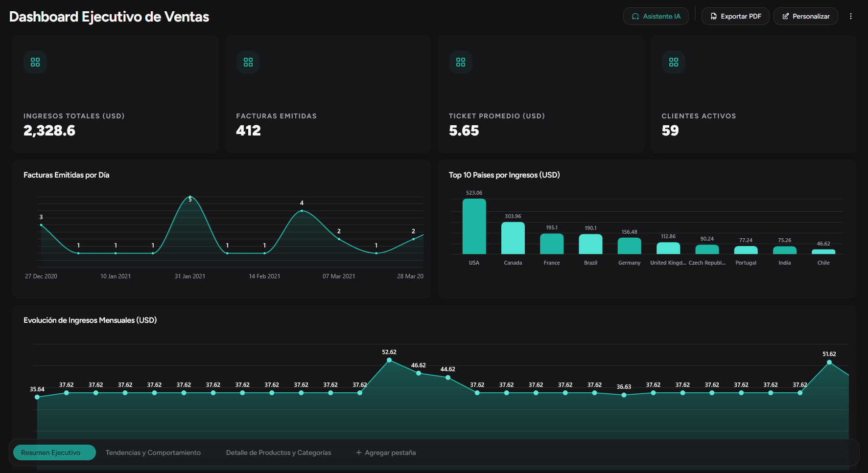Image resolution: width=868 pixels, height=473 pixels.
Task: Click the 07 Mar 2021 axis label
Action: [339, 276]
